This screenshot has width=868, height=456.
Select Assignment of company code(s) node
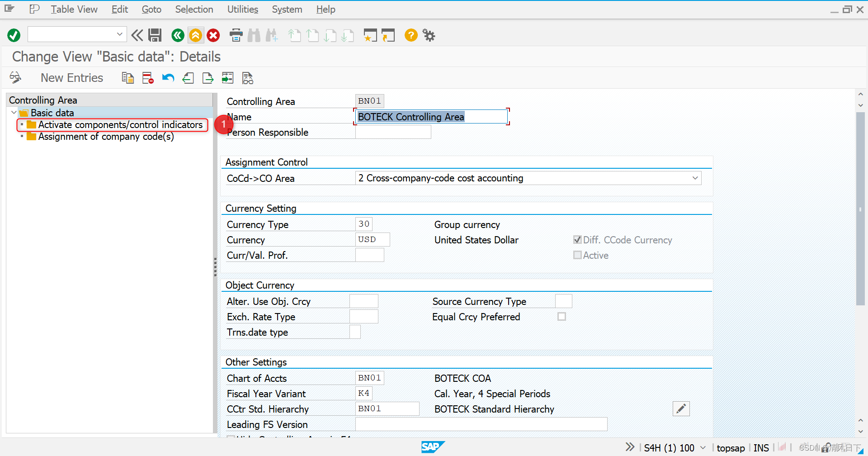(x=106, y=137)
